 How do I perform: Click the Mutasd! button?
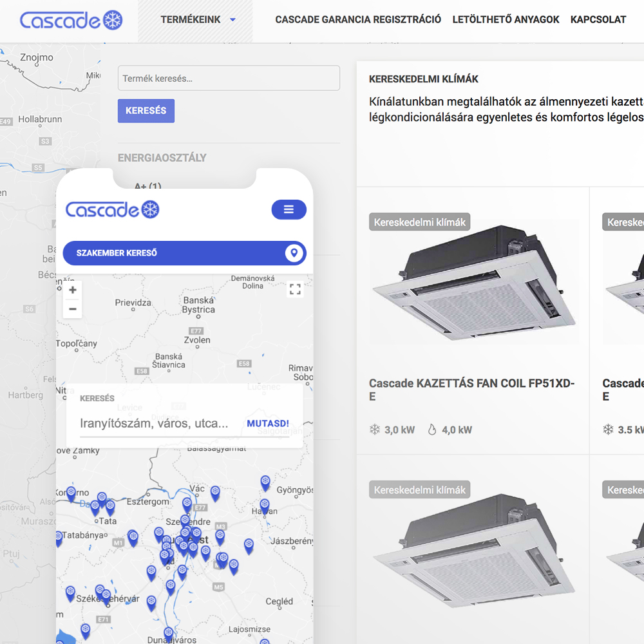coord(268,423)
